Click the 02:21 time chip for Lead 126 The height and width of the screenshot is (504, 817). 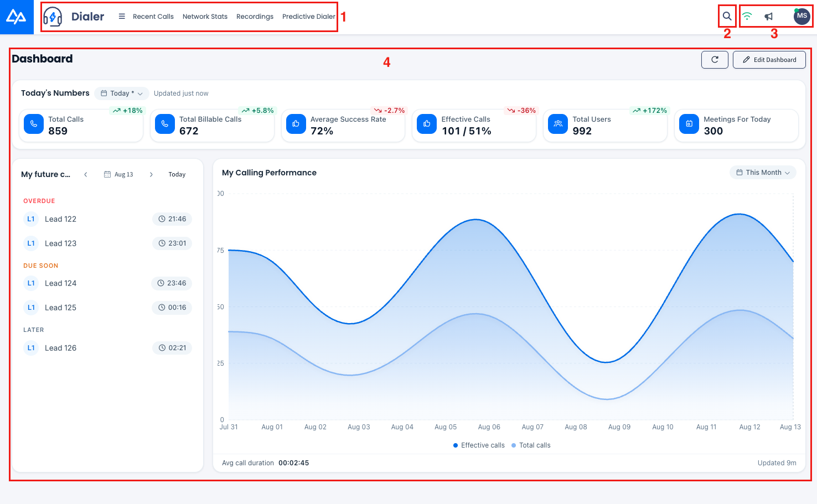click(172, 348)
